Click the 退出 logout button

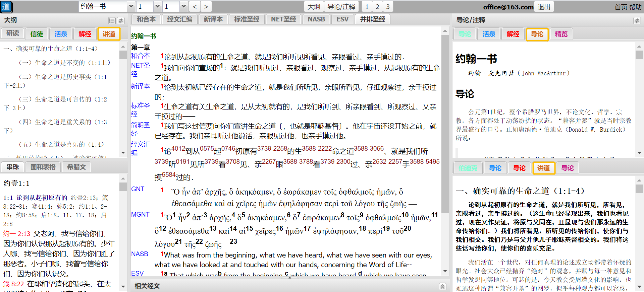click(544, 7)
